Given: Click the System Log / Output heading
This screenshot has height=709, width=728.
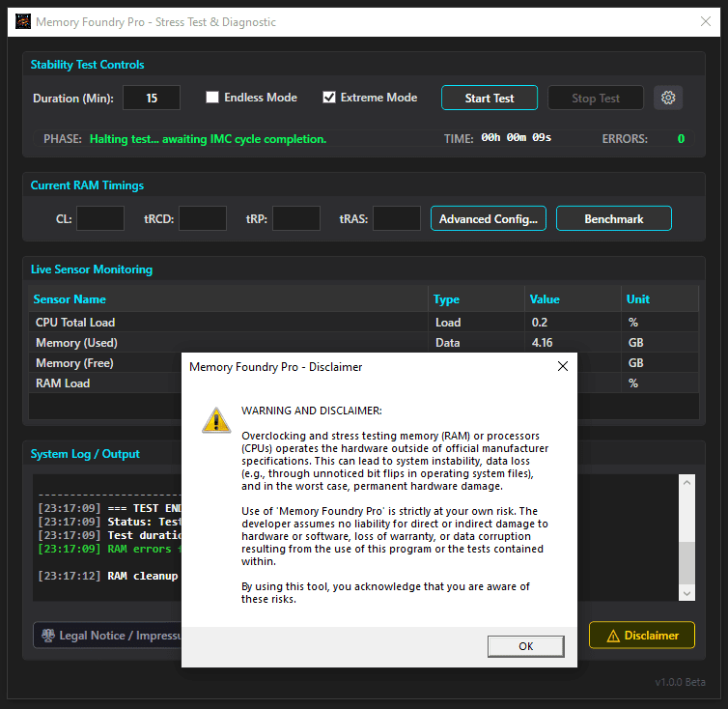Looking at the screenshot, I should (x=85, y=453).
